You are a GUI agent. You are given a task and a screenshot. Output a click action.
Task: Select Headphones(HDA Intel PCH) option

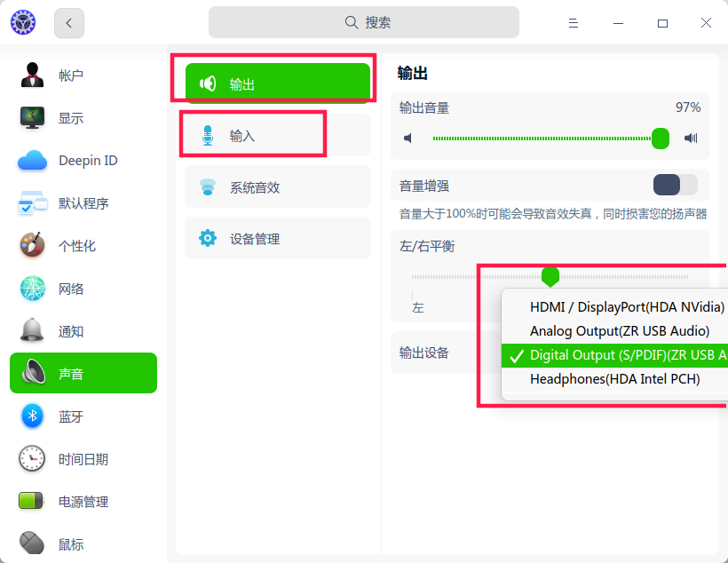pyautogui.click(x=614, y=379)
